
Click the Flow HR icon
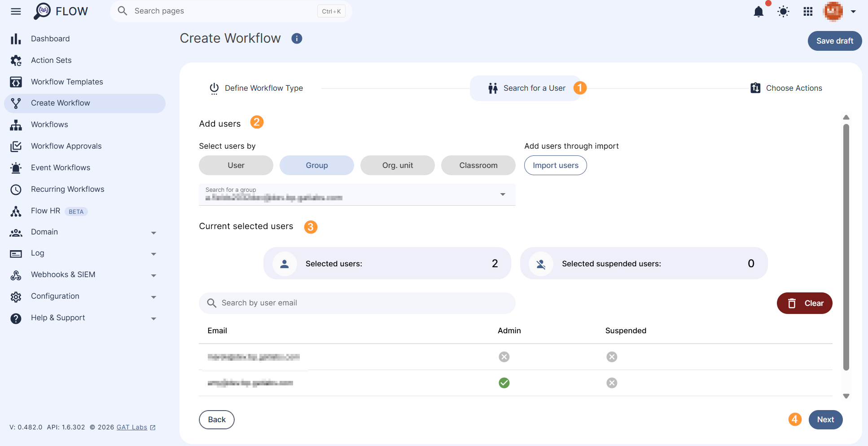[x=16, y=211]
